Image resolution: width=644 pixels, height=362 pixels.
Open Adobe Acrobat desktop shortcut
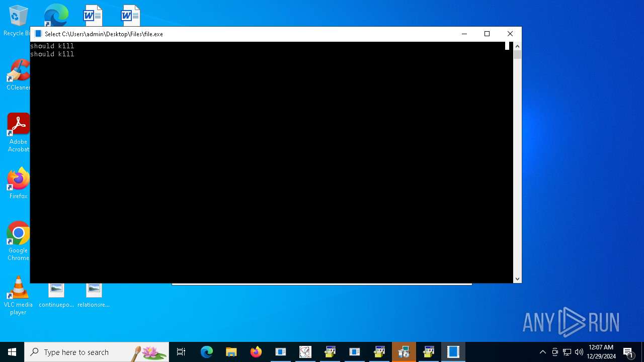[18, 132]
